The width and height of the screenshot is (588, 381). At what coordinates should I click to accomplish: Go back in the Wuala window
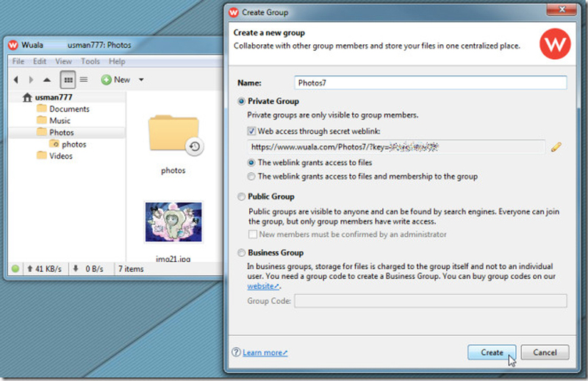click(x=15, y=79)
